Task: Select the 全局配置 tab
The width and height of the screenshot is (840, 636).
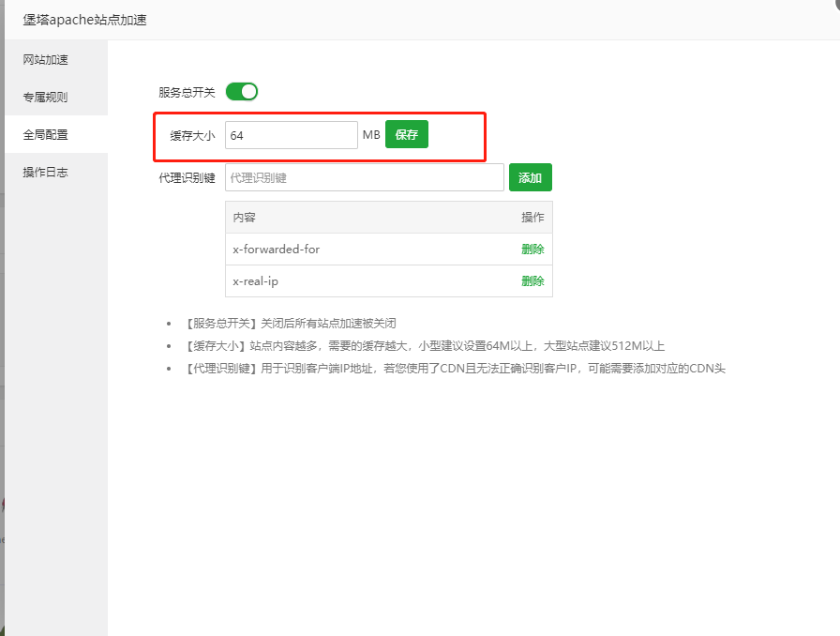Action: pos(55,134)
